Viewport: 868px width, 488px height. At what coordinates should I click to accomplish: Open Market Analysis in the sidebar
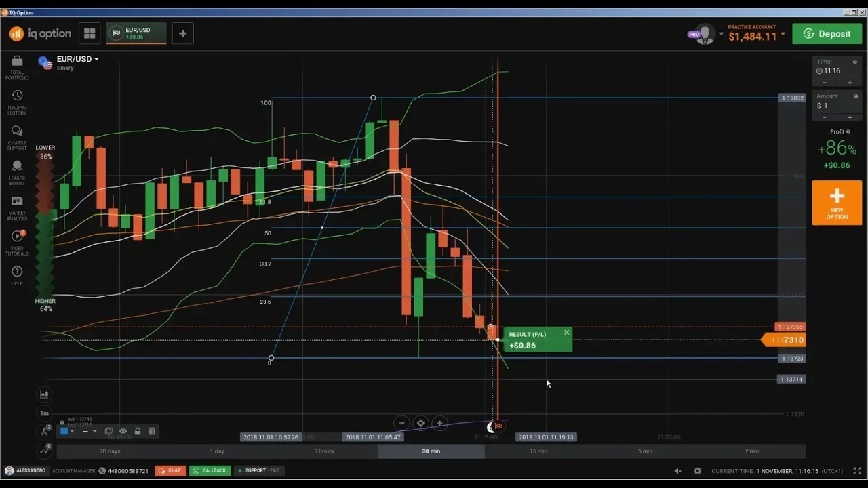17,208
